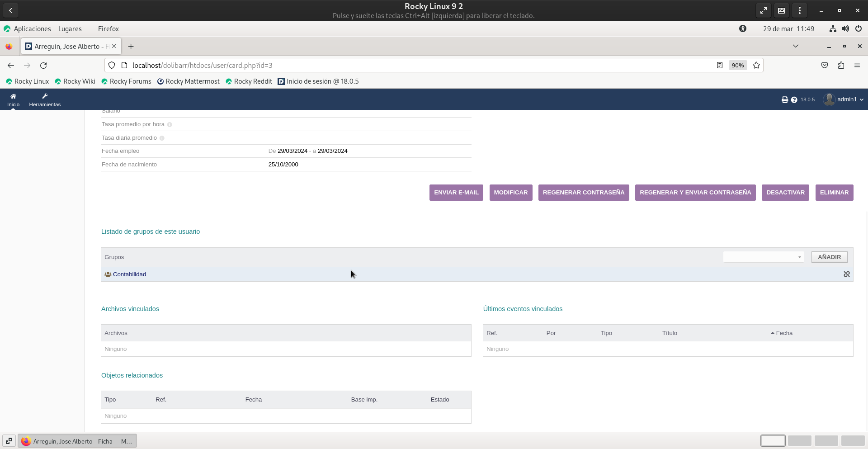The image size is (868, 449).
Task: Click the info icon beside Tasa diaria promedio
Action: (162, 138)
